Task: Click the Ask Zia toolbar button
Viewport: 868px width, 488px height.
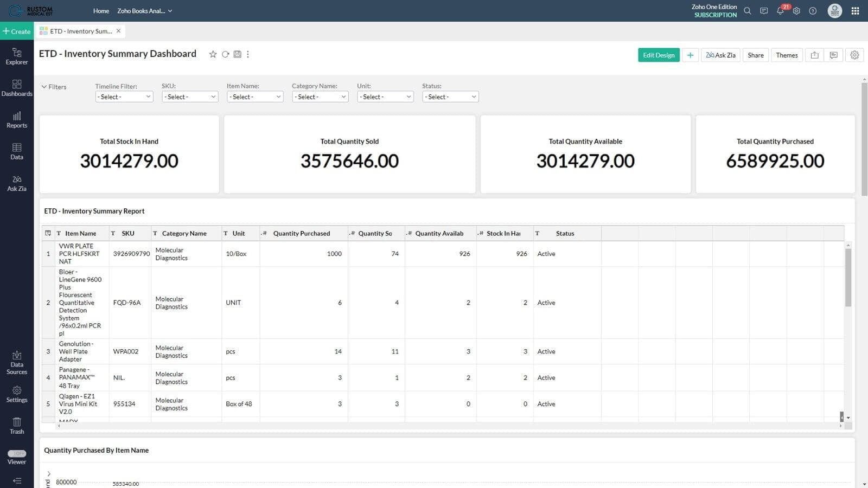Action: coord(720,55)
